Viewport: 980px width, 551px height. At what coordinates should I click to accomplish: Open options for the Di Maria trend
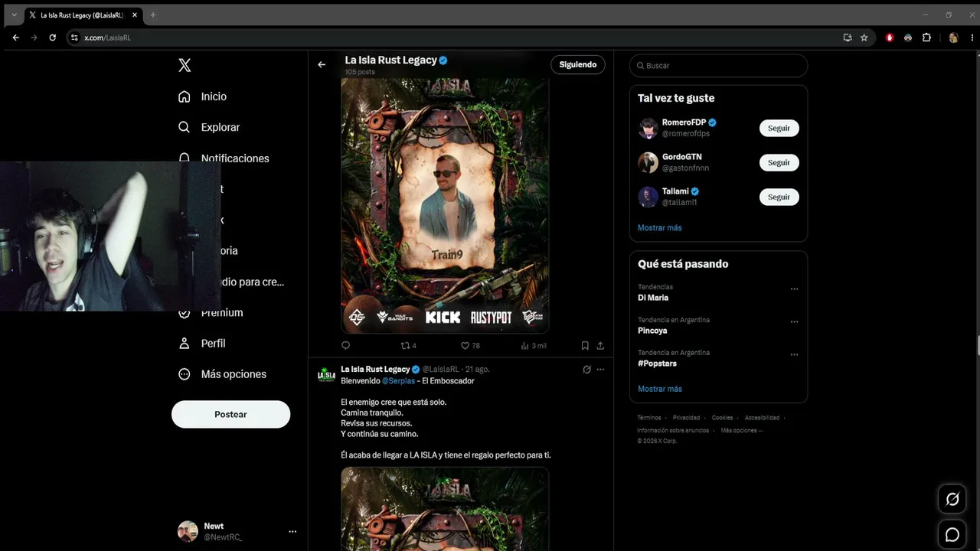[794, 289]
